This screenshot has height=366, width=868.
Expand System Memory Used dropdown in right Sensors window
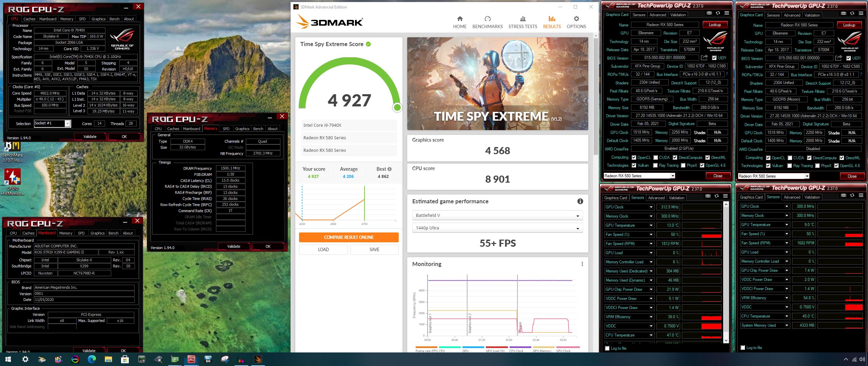[787, 326]
